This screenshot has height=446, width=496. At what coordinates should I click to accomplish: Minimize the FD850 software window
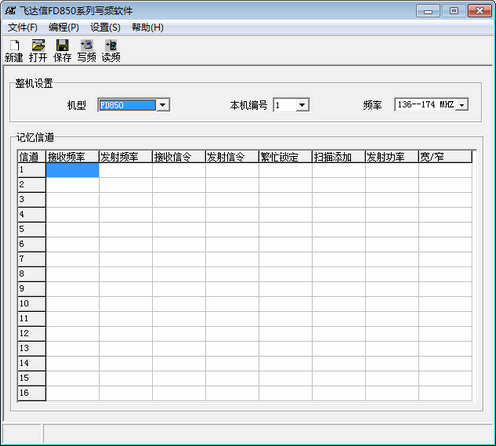point(428,11)
